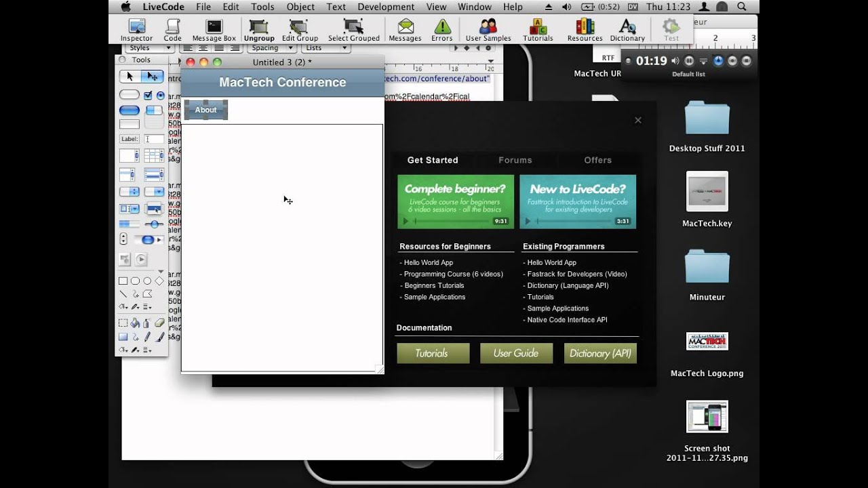The width and height of the screenshot is (868, 488).
Task: Open Spotlight search in menu bar
Action: (741, 7)
